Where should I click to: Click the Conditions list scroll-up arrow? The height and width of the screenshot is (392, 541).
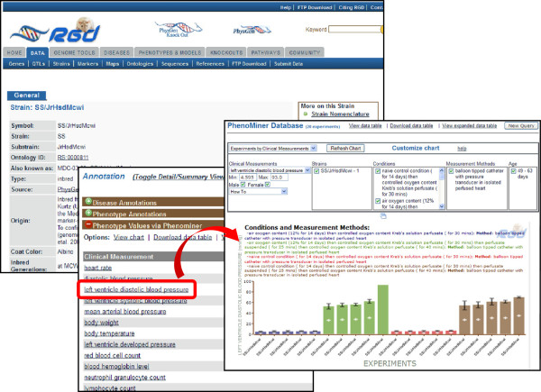click(441, 170)
